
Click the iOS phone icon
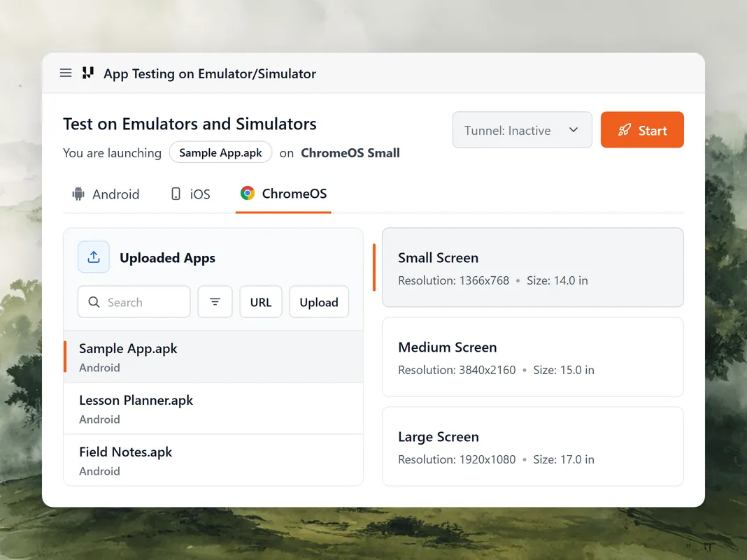point(176,194)
